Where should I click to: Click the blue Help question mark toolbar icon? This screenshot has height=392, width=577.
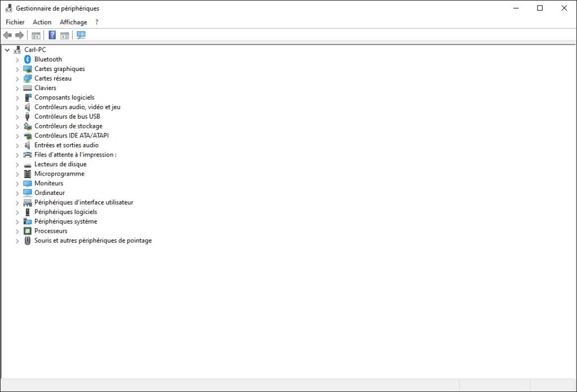click(x=52, y=35)
